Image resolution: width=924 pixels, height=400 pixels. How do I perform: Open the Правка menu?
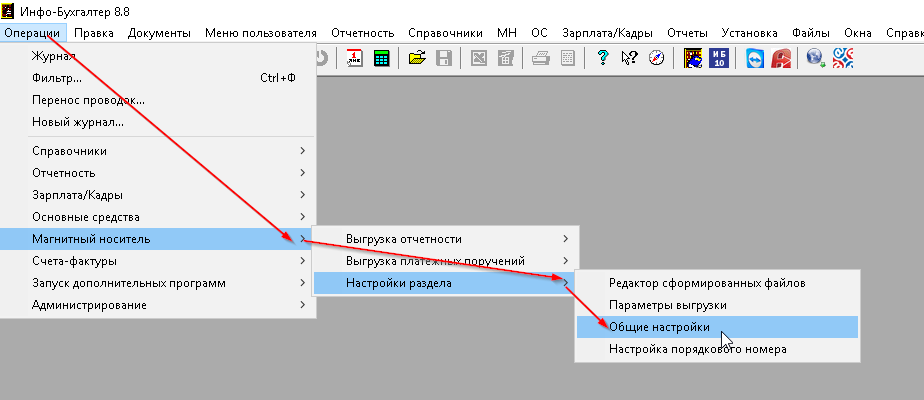pyautogui.click(x=94, y=33)
